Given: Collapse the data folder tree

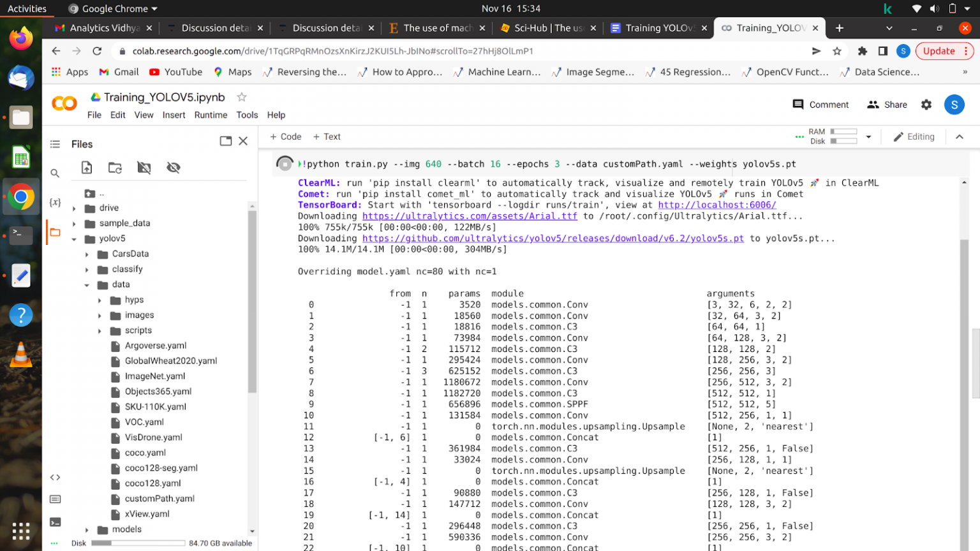Looking at the screenshot, I should [x=88, y=284].
